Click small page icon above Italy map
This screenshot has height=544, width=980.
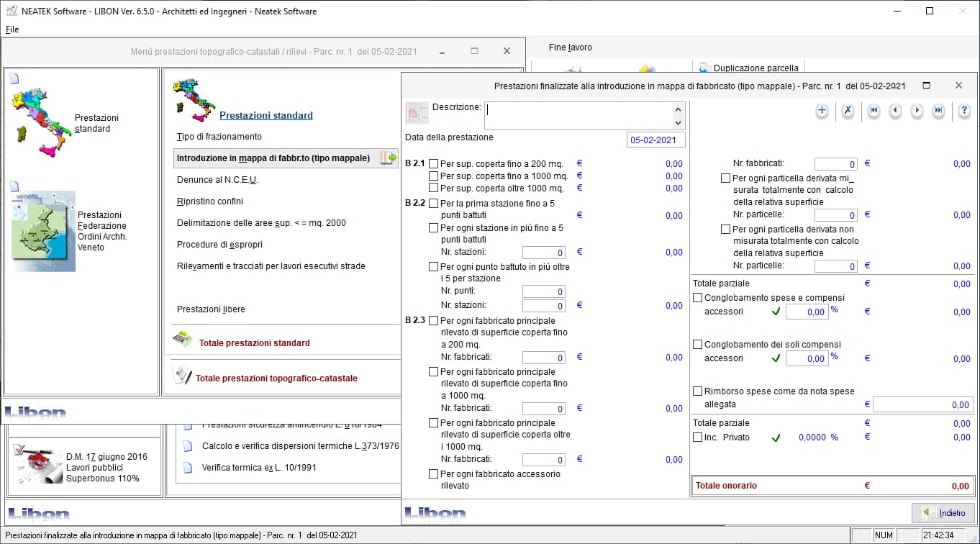click(x=14, y=78)
